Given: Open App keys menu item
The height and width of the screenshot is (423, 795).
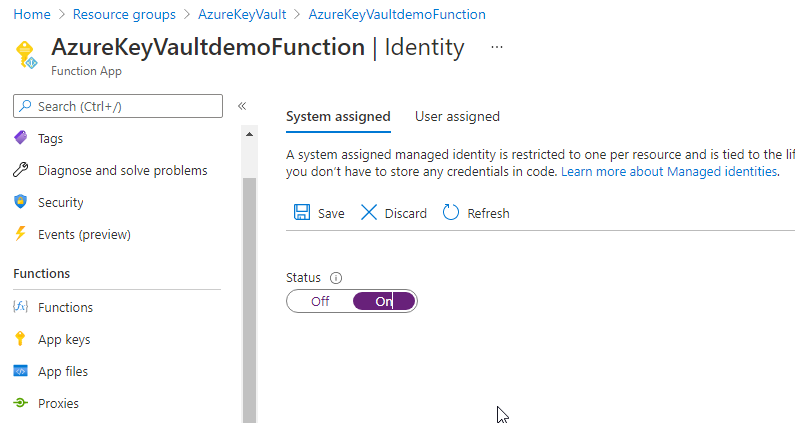Looking at the screenshot, I should tap(64, 339).
